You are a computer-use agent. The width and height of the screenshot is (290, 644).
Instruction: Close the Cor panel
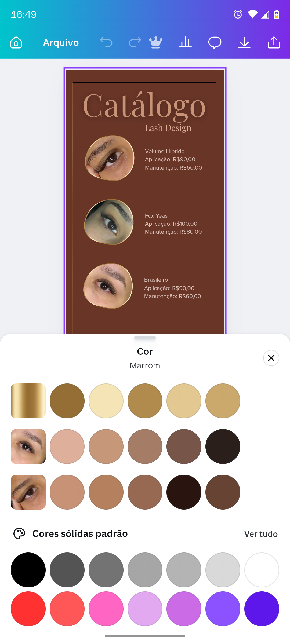271,358
